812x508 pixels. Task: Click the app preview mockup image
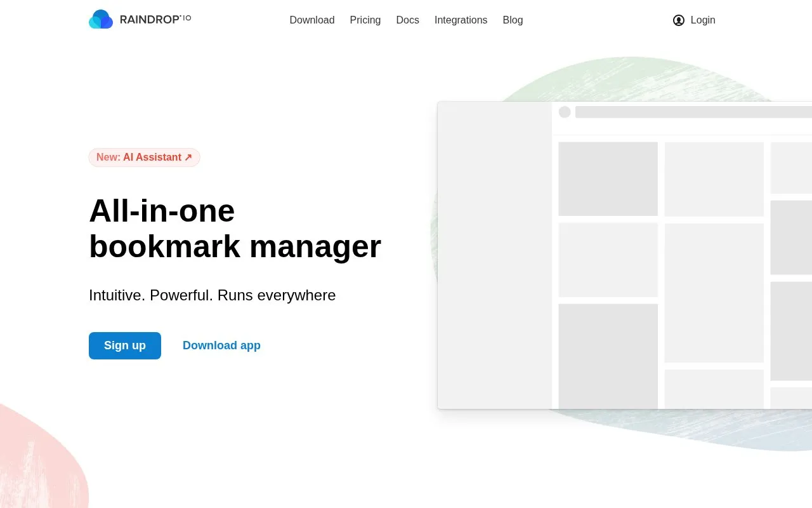click(625, 255)
